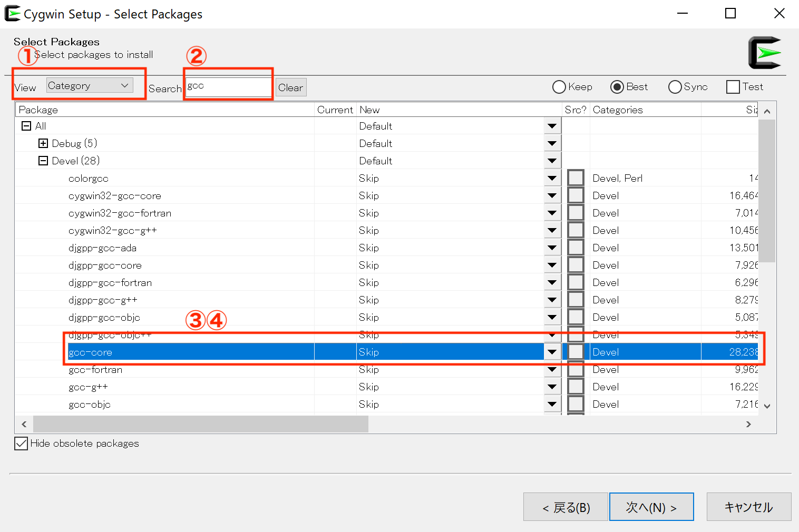Open the version dropdown for gcc-g++
799x532 pixels.
click(x=552, y=387)
